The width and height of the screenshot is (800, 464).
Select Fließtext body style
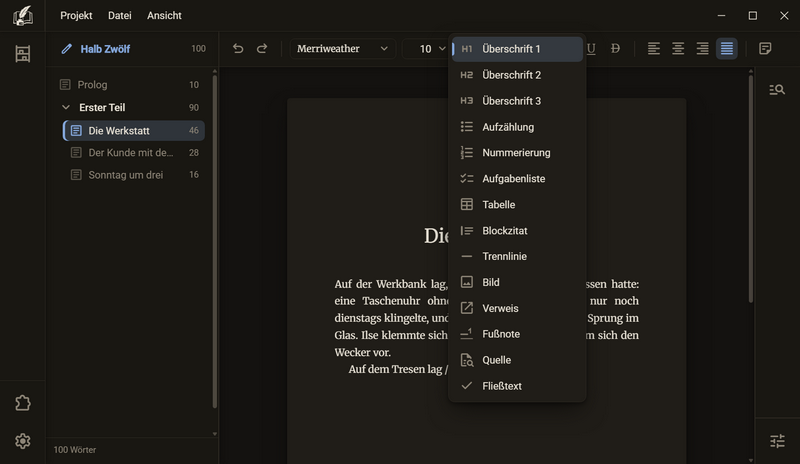(x=517, y=386)
